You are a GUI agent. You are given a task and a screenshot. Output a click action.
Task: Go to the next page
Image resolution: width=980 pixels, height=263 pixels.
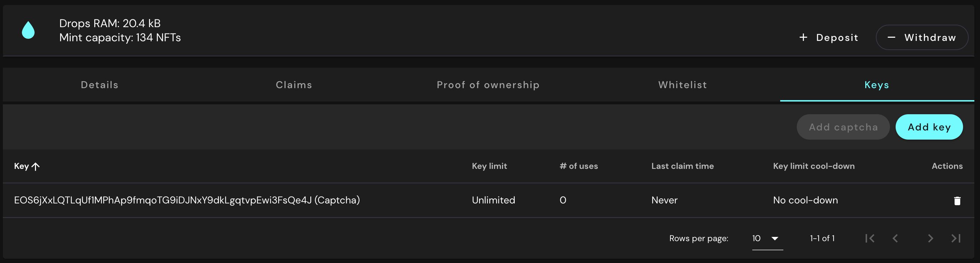930,238
